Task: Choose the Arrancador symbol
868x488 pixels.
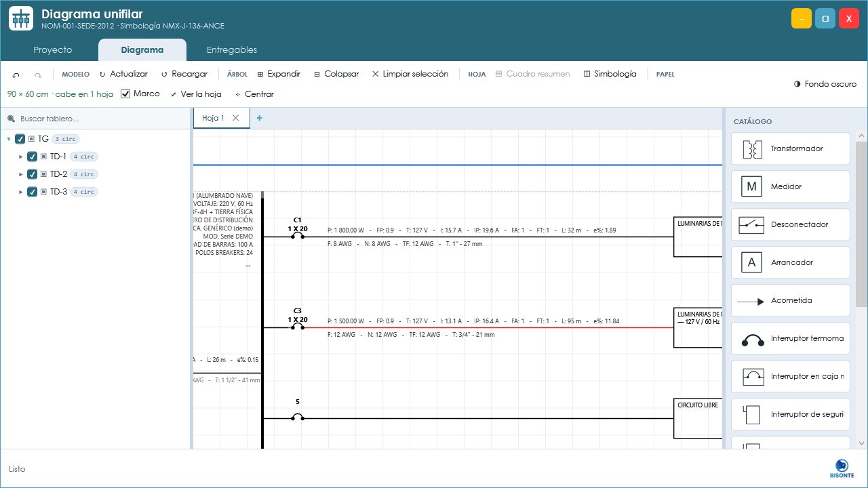Action: tap(791, 262)
